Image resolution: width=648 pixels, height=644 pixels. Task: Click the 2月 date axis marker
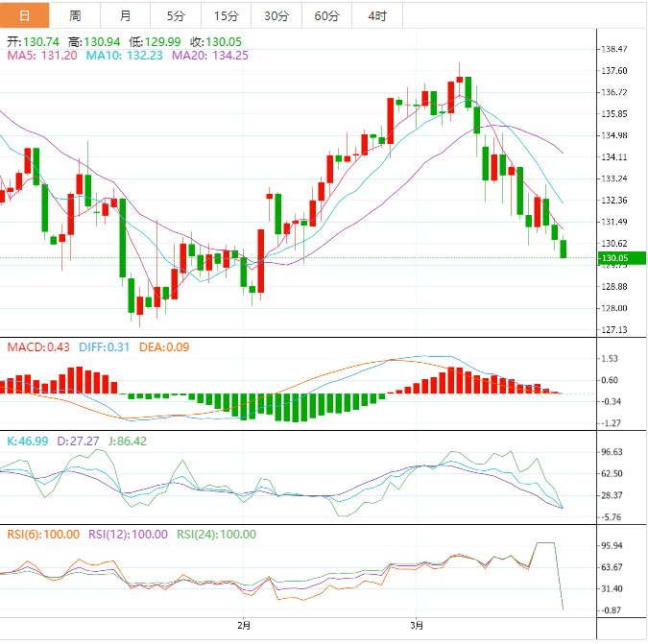pyautogui.click(x=244, y=626)
